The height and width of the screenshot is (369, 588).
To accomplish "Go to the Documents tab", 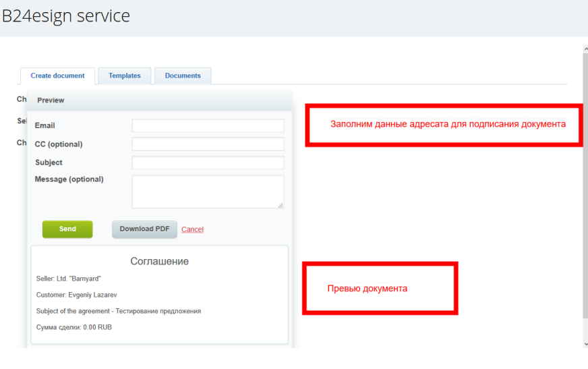I will click(x=183, y=76).
